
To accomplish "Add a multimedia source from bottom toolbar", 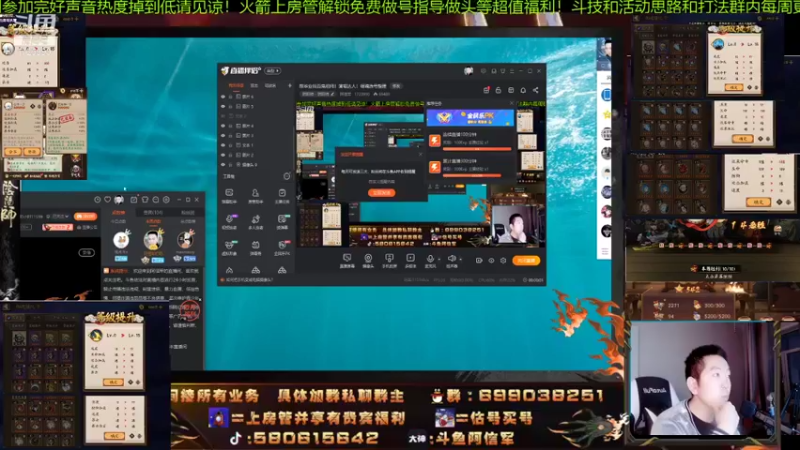I will pyautogui.click(x=410, y=260).
